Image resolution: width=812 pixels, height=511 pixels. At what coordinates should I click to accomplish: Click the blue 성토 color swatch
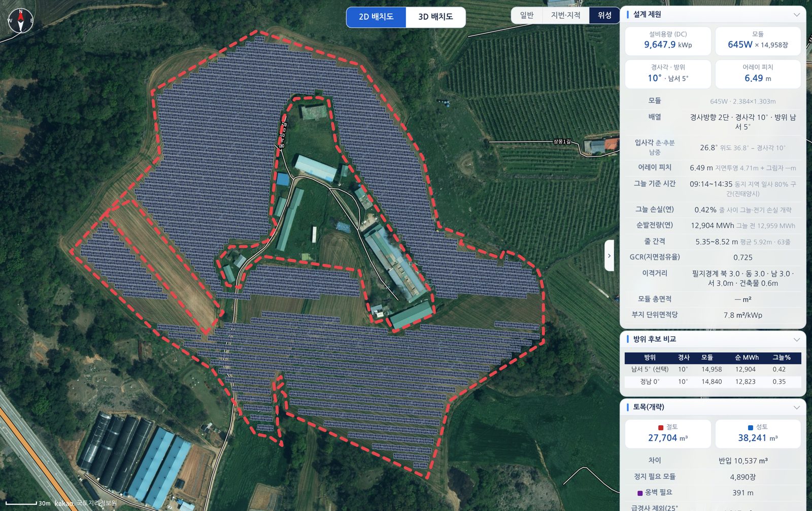pos(751,427)
